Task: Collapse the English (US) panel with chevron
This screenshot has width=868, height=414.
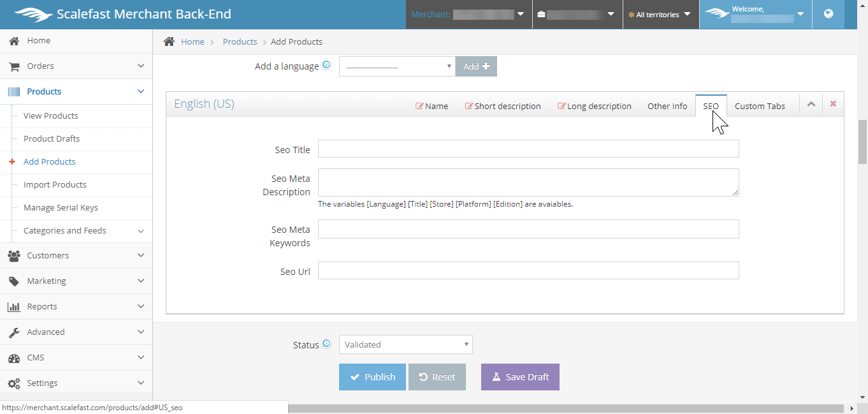Action: (x=811, y=105)
